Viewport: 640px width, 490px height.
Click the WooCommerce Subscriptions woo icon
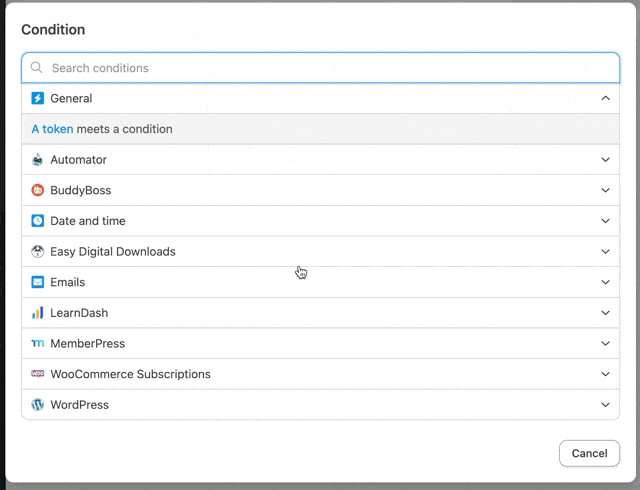click(38, 374)
